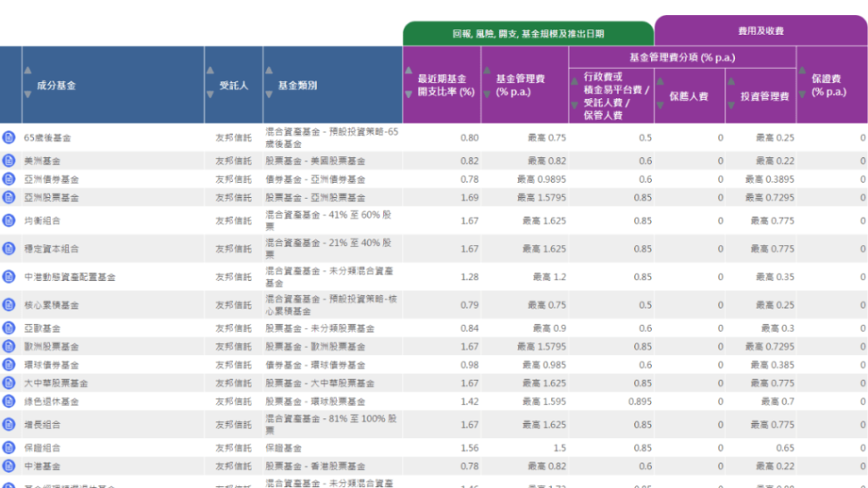Click the document icon next to 中港基金
This screenshot has width=868, height=488.
[9, 466]
